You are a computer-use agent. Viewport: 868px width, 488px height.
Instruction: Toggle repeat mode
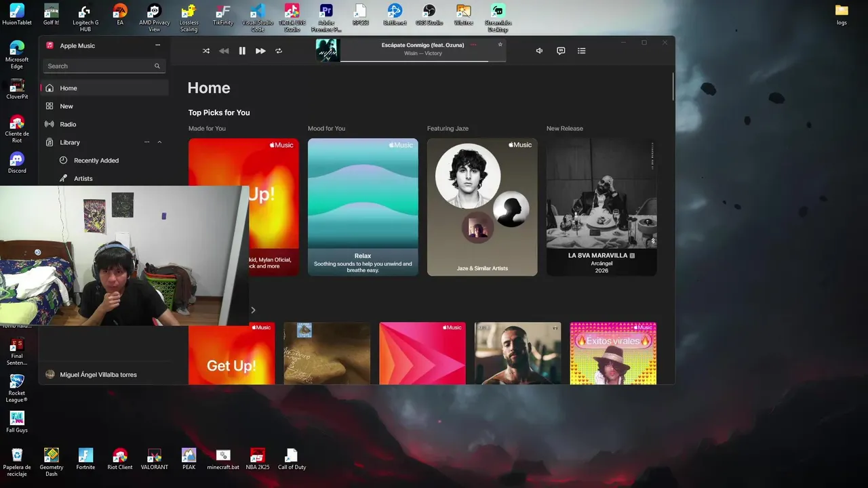[x=279, y=51]
